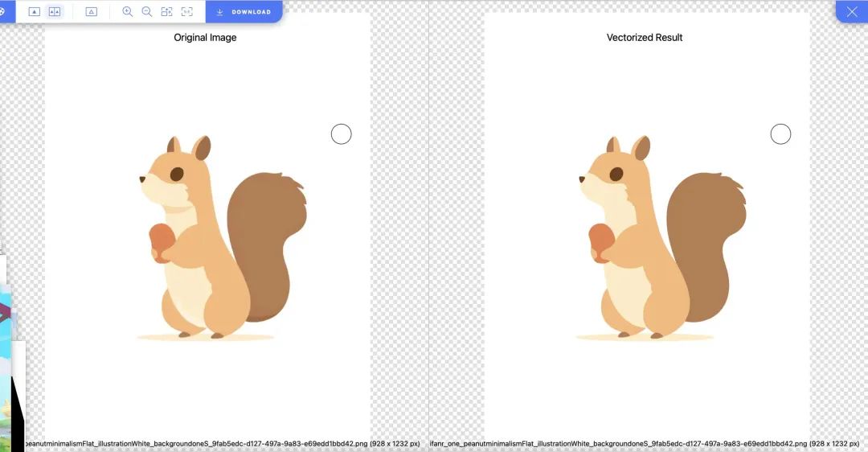
Task: Click the "Original Image" heading
Action: tap(205, 38)
